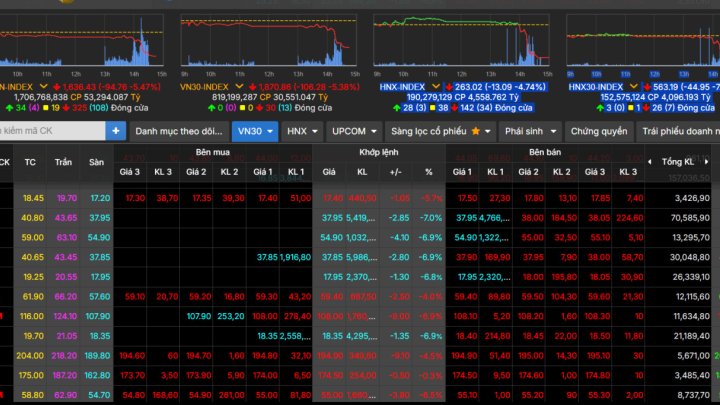Viewport: 720px width, 405px height.
Task: Switch to the Chứng quyền tab
Action: point(599,131)
